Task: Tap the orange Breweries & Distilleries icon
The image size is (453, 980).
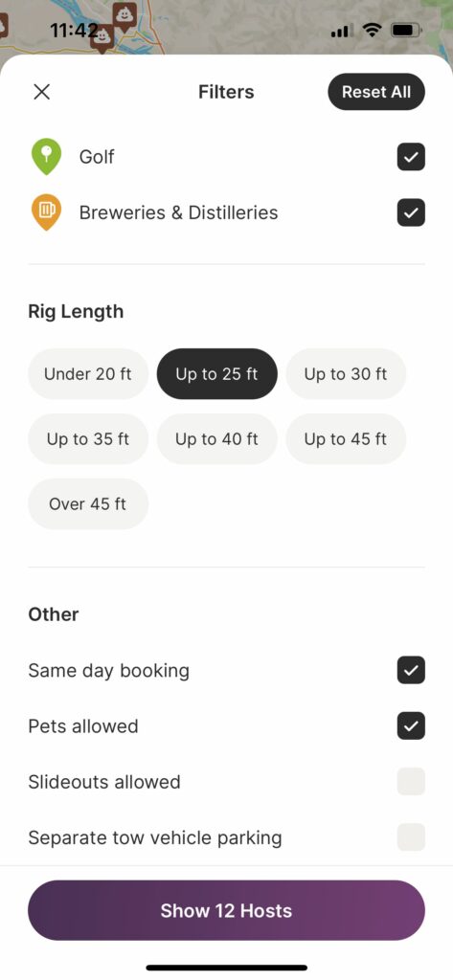Action: point(46,212)
